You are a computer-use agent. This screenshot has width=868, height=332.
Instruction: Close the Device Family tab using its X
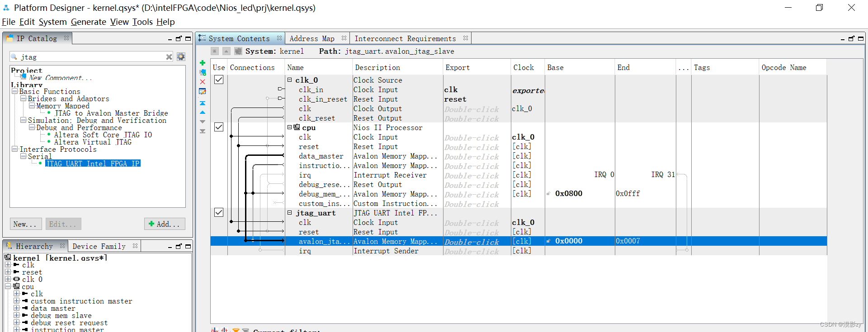[135, 246]
